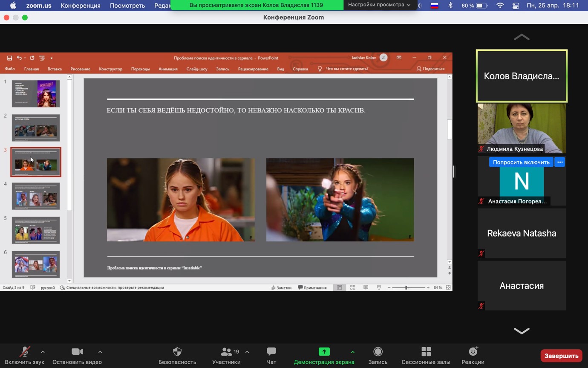Go to next slide using double-arrow below scrollbar
The height and width of the screenshot is (368, 588).
click(449, 273)
